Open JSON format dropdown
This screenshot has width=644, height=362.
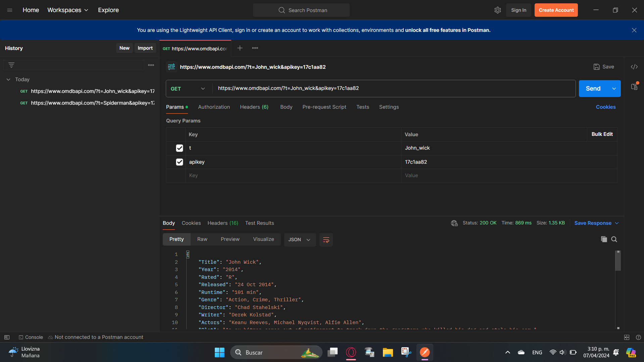300,240
